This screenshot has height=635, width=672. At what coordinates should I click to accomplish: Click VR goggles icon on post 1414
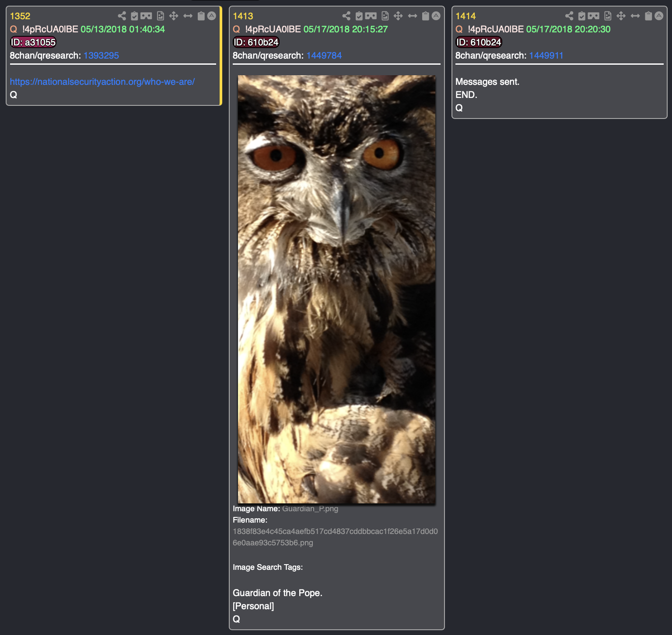pos(593,16)
